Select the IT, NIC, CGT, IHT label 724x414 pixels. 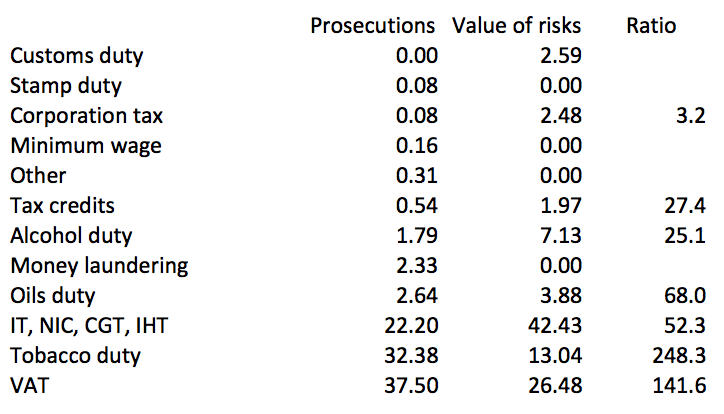[x=92, y=326]
